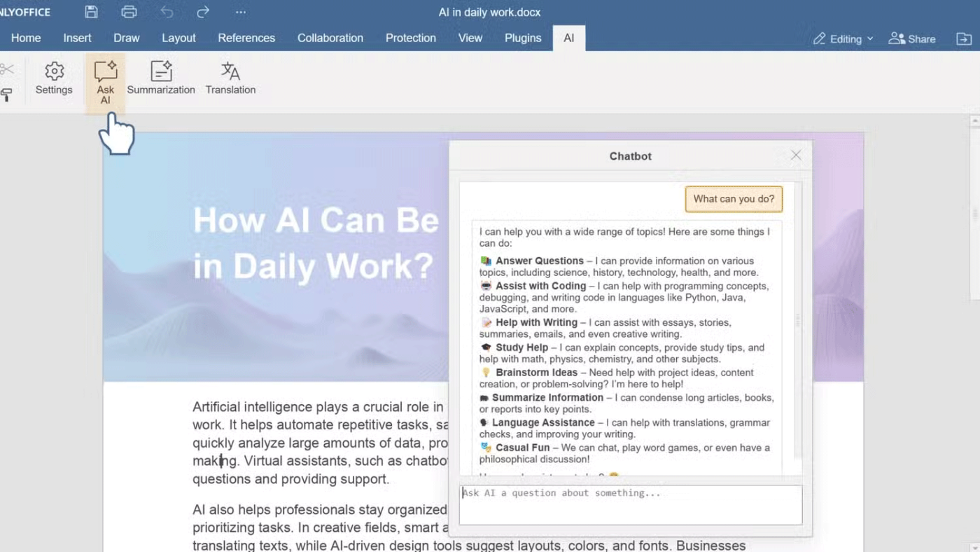Click the Share button
The image size is (980, 552).
coord(912,39)
